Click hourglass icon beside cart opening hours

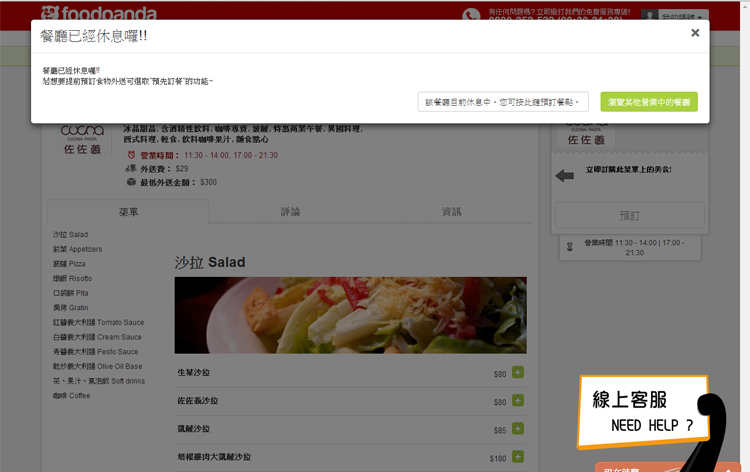pos(570,247)
